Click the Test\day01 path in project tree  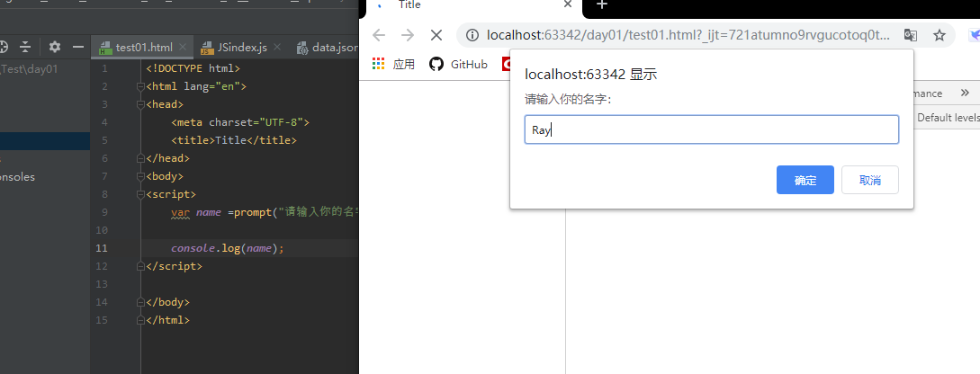[x=30, y=68]
